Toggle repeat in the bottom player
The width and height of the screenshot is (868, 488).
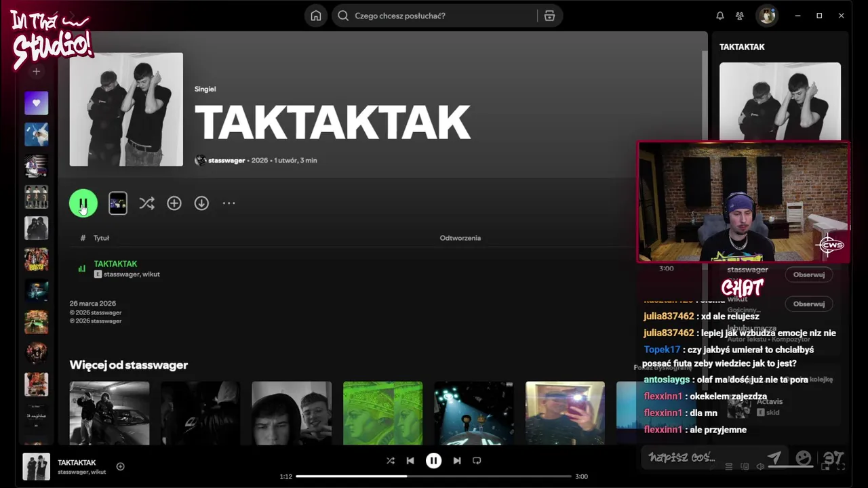[x=477, y=460]
